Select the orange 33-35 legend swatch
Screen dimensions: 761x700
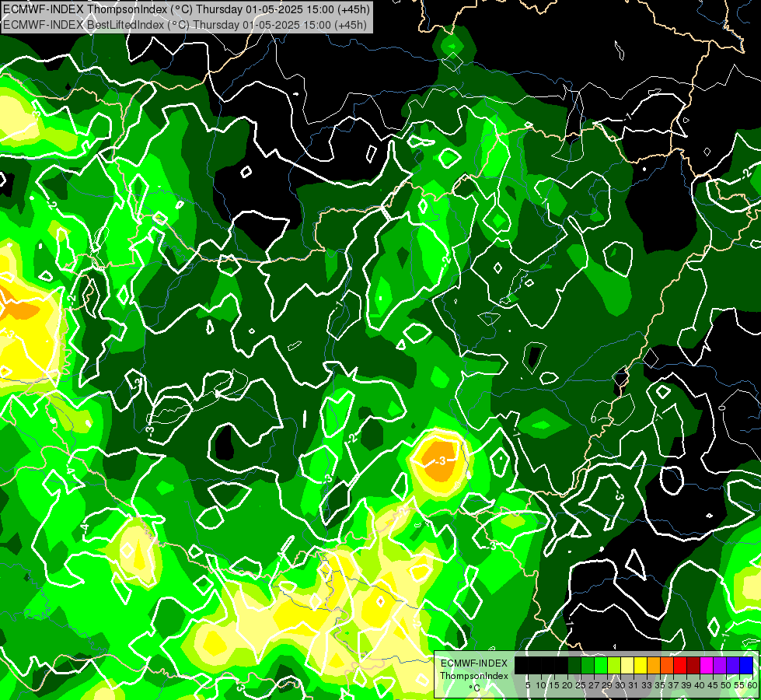click(654, 665)
